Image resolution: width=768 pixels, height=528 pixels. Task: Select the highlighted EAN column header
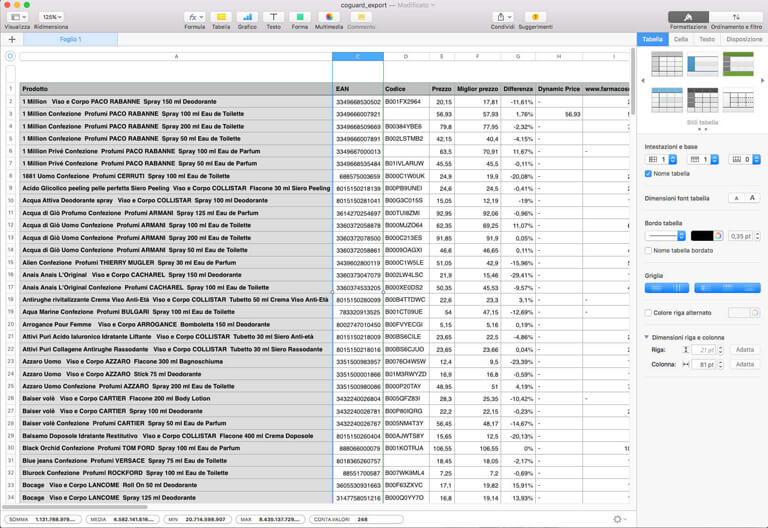(x=358, y=56)
